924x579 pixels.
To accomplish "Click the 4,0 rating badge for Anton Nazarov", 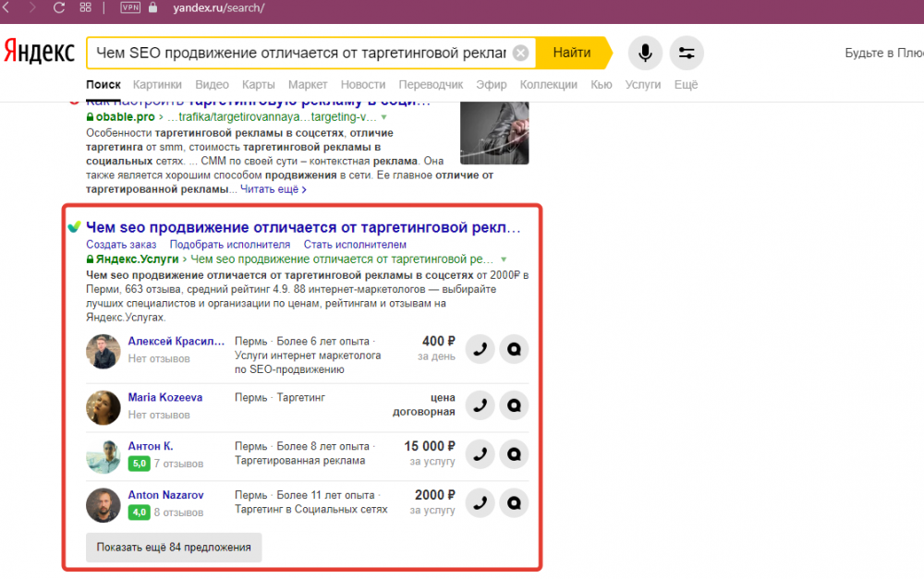I will point(140,513).
